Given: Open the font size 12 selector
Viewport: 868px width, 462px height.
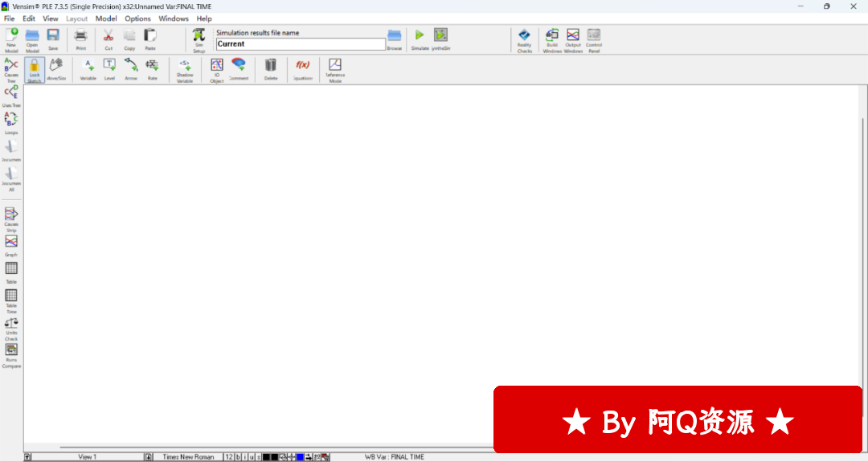Looking at the screenshot, I should click(x=228, y=457).
